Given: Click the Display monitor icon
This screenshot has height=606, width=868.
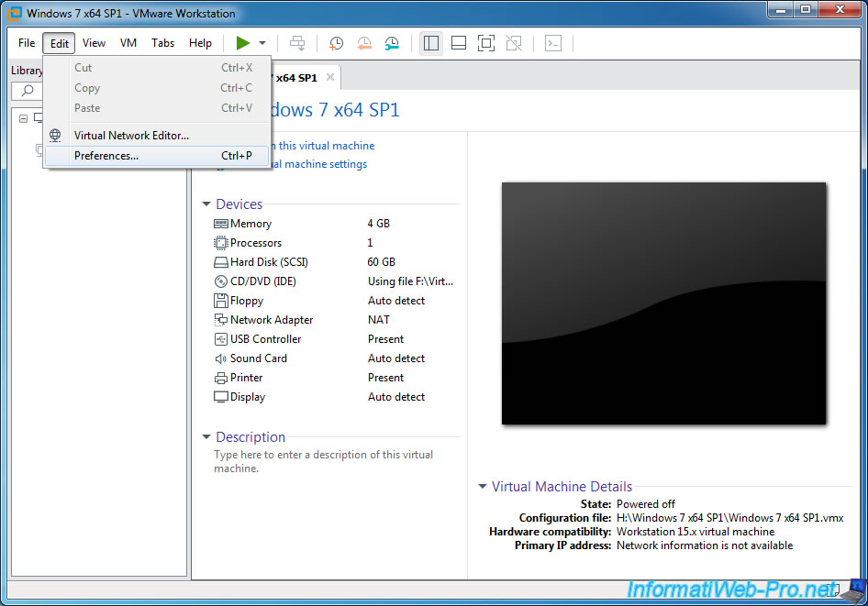Looking at the screenshot, I should [x=221, y=397].
